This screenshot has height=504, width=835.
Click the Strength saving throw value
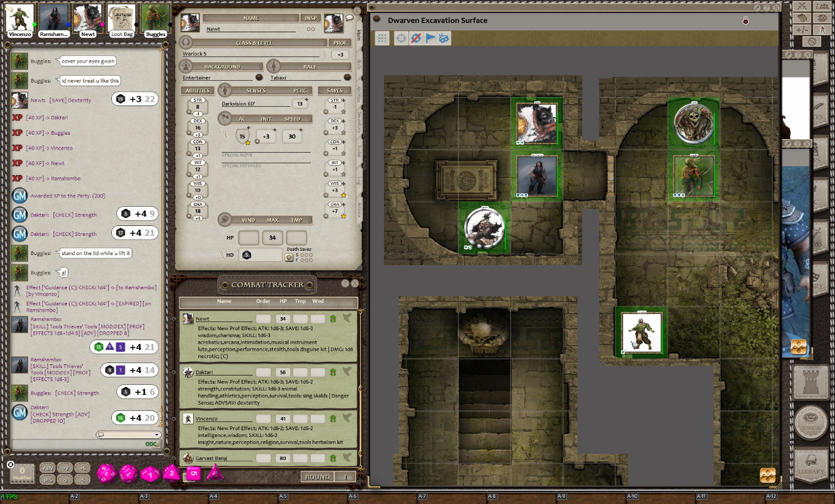(335, 107)
